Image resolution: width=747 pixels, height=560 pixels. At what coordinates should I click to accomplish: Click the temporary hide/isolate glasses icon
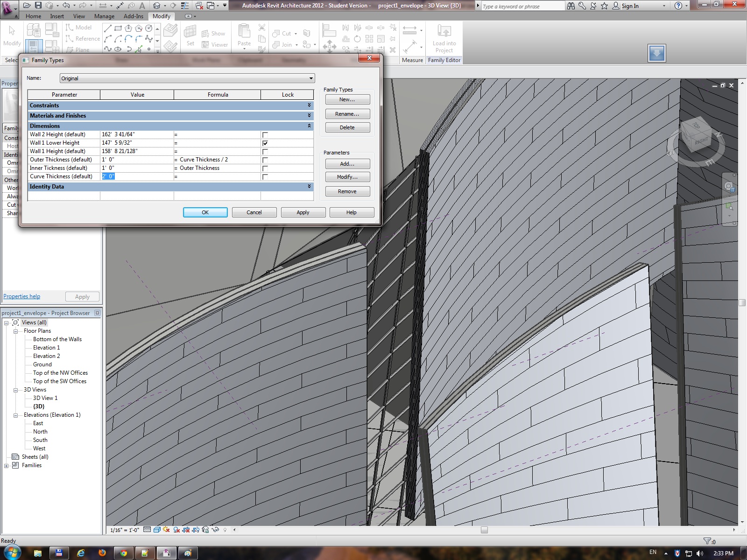[215, 530]
